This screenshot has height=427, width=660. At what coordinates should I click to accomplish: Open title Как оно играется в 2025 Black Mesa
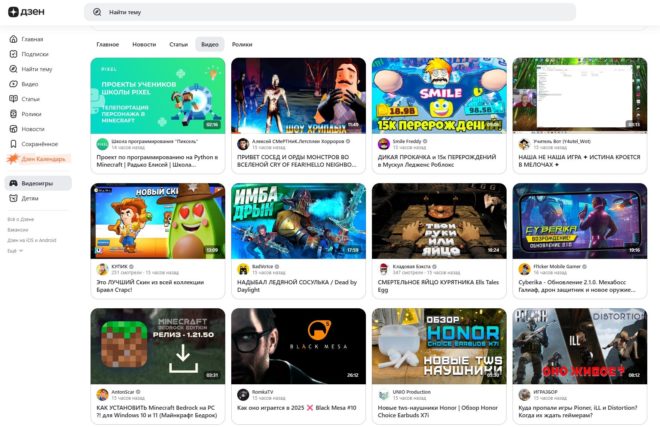pyautogui.click(x=297, y=408)
